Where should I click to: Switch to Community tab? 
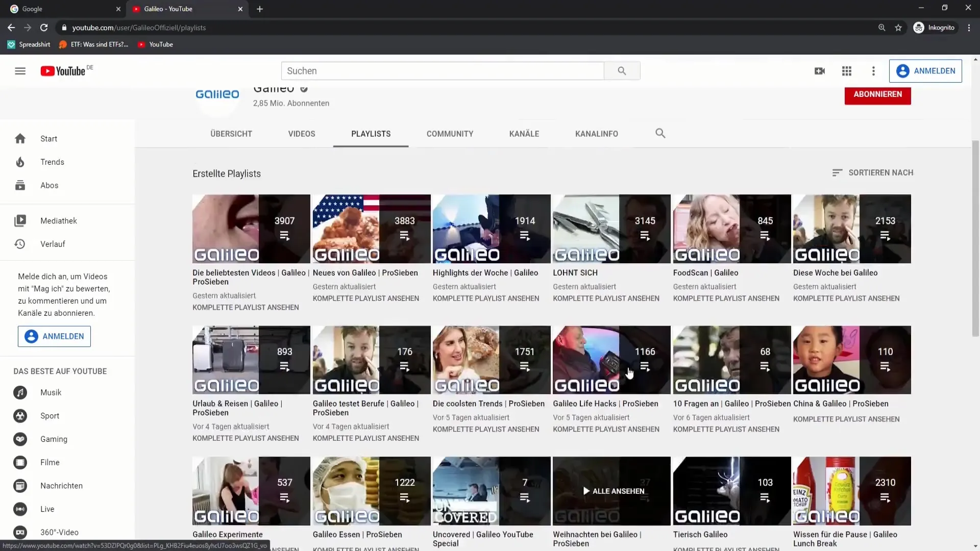(450, 134)
